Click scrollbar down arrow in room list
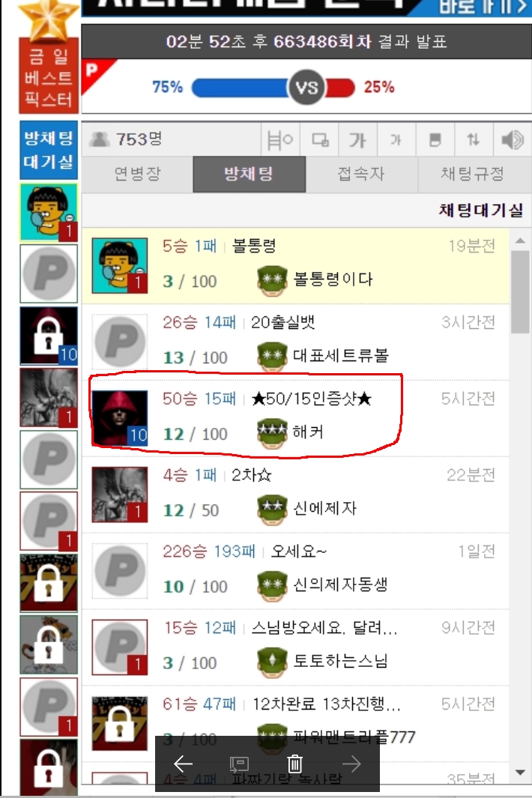This screenshot has height=798, width=532. [x=520, y=773]
